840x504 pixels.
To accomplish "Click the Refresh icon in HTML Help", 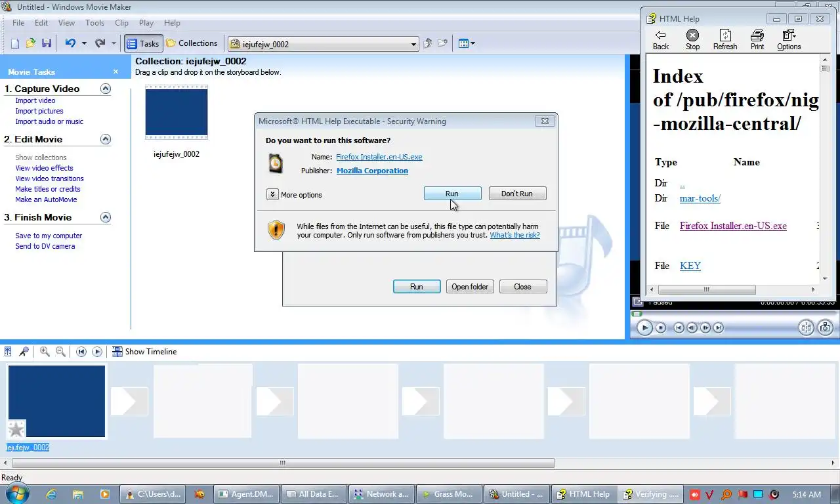I will coord(725,39).
